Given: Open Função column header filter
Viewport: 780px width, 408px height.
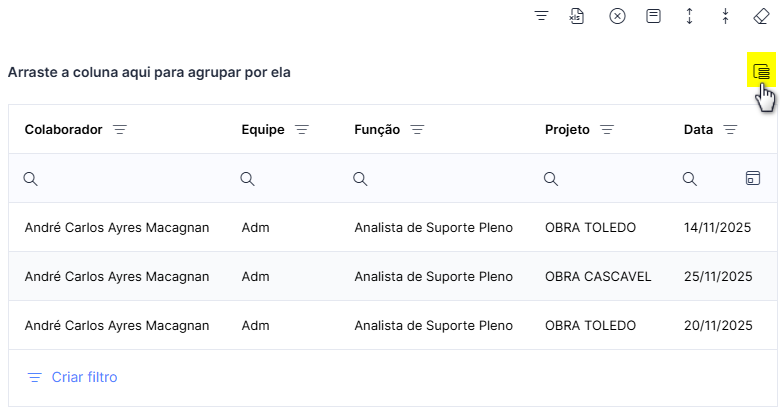Looking at the screenshot, I should [417, 129].
